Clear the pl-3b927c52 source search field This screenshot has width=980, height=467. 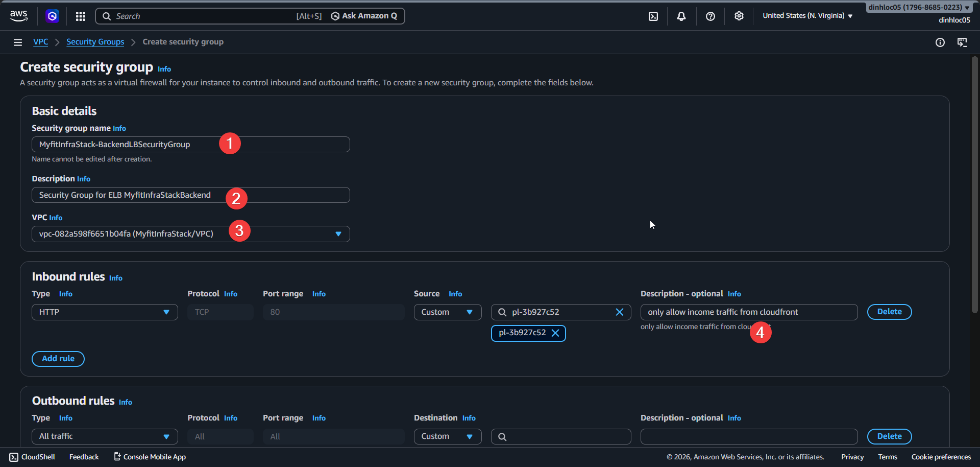(620, 312)
